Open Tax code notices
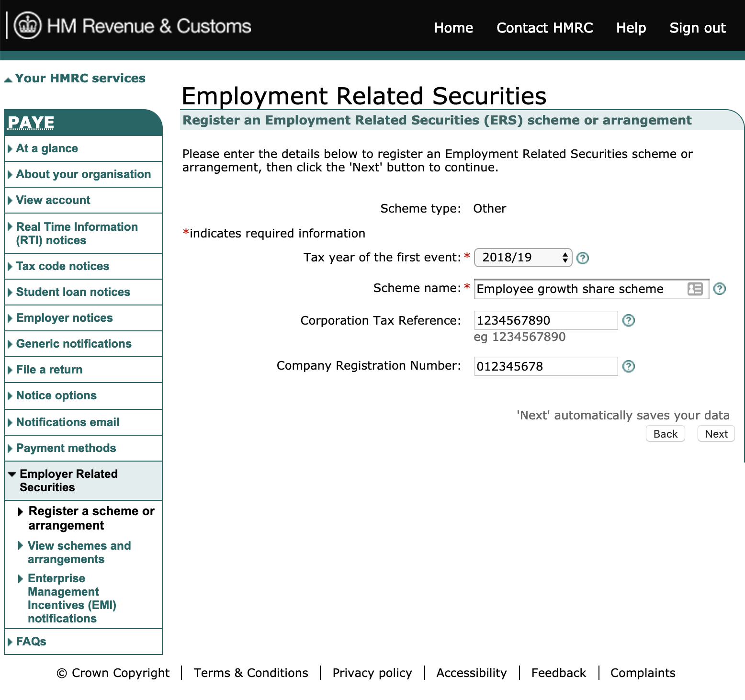The height and width of the screenshot is (700, 745). pyautogui.click(x=63, y=266)
